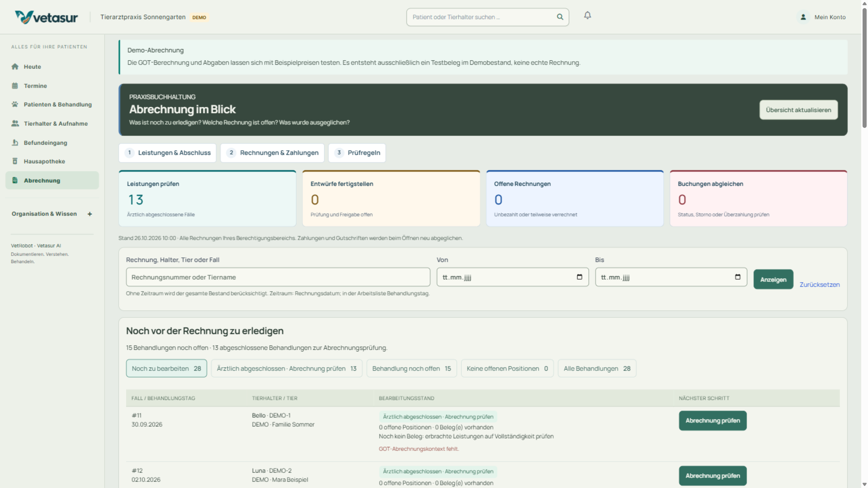Click DEMO · Mara Beispiel owner
Screen dimensions: 868x488
[280, 480]
